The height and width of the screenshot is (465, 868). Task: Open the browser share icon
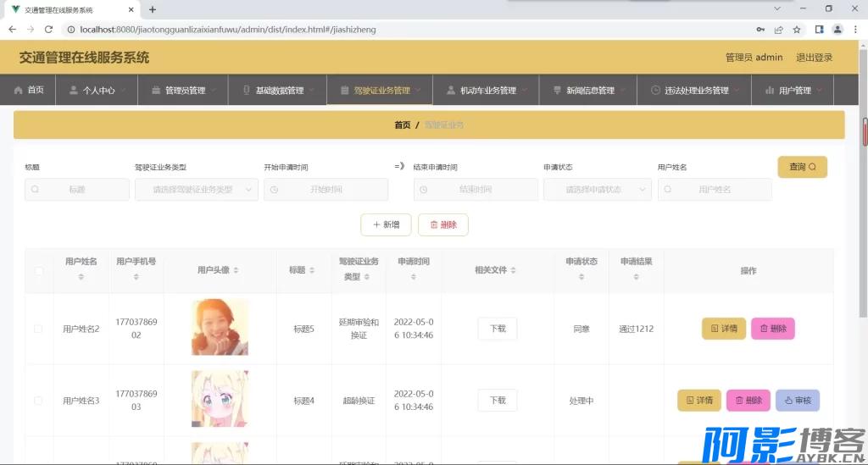tap(778, 30)
